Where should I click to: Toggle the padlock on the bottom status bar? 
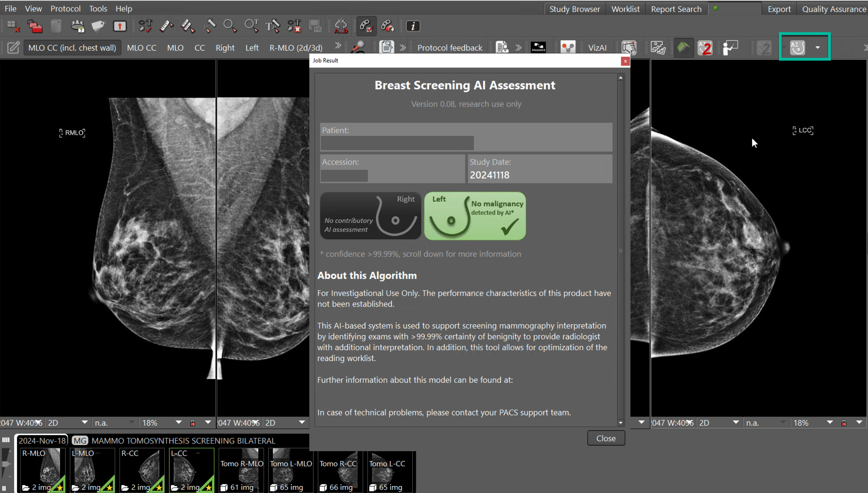pos(192,423)
